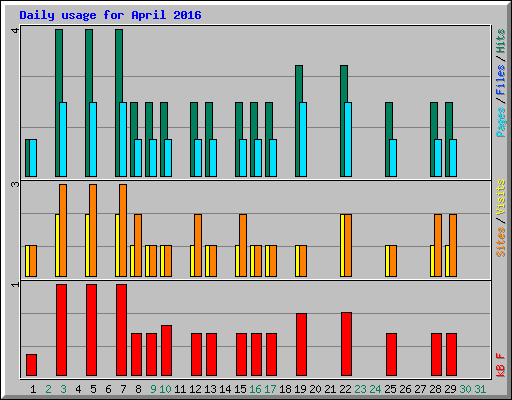
Task: Click the 'Visits' legend label
Action: click(x=501, y=198)
